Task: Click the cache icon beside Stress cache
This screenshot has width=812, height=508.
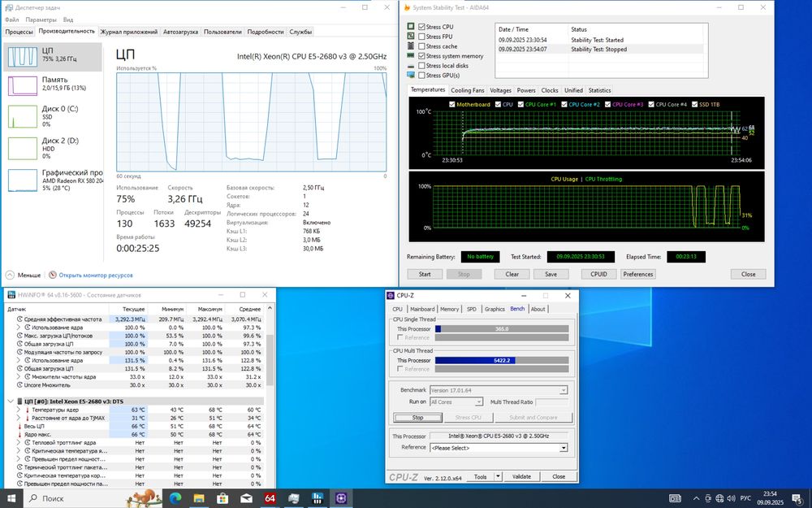Action: (x=411, y=46)
